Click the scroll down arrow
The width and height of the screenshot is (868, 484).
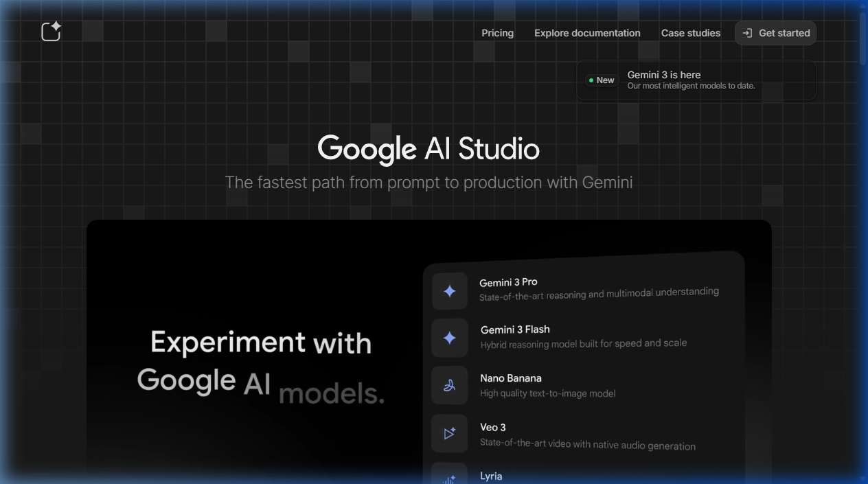(863, 479)
